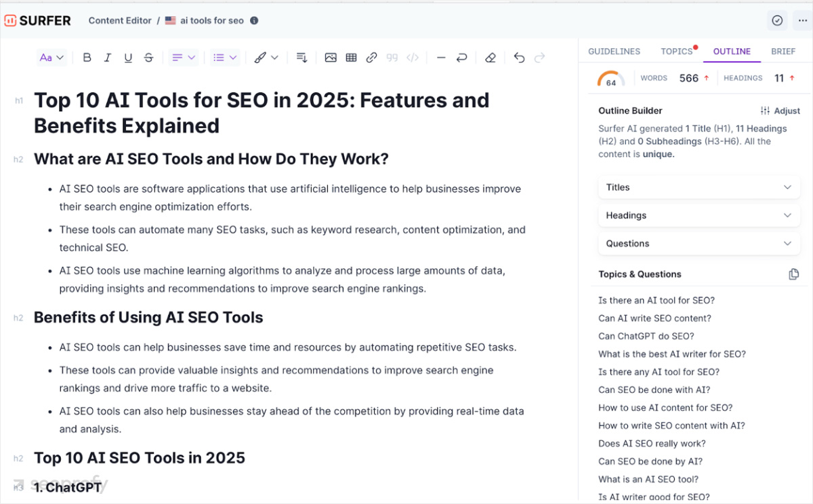Click question 'Can AI write SEO content?'
The width and height of the screenshot is (813, 504).
(654, 318)
